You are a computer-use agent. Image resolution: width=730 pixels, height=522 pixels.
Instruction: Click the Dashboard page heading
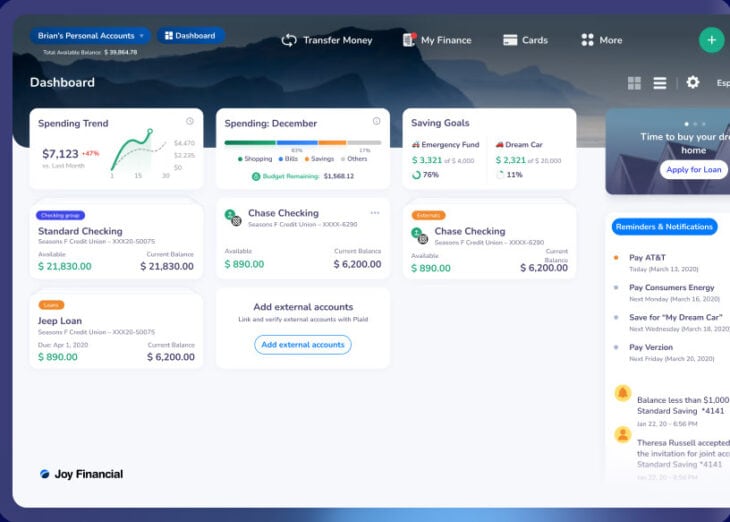click(x=62, y=82)
